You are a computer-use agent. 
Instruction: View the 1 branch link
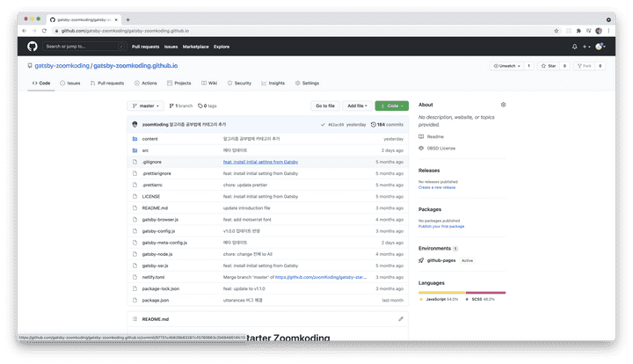181,106
